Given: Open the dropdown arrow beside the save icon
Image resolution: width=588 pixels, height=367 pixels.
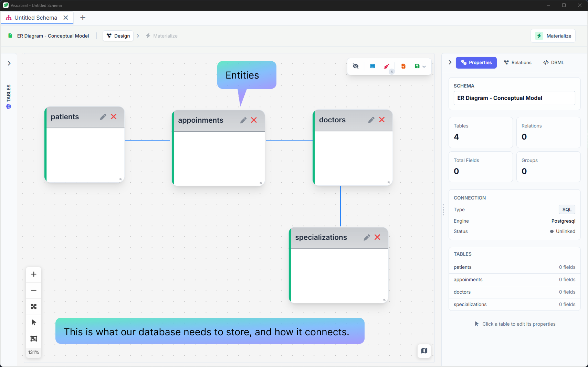Looking at the screenshot, I should point(424,67).
